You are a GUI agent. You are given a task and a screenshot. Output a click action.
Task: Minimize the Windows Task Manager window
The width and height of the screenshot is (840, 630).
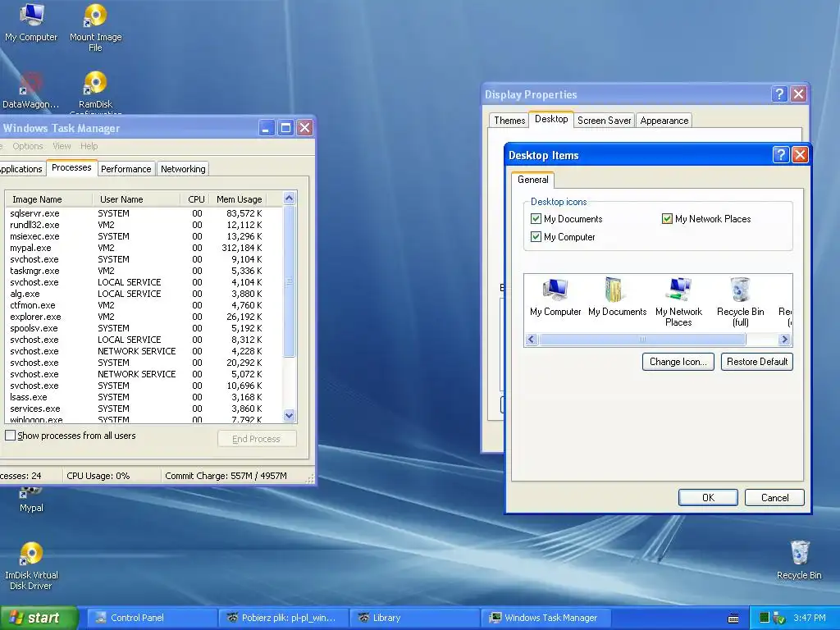(x=267, y=127)
